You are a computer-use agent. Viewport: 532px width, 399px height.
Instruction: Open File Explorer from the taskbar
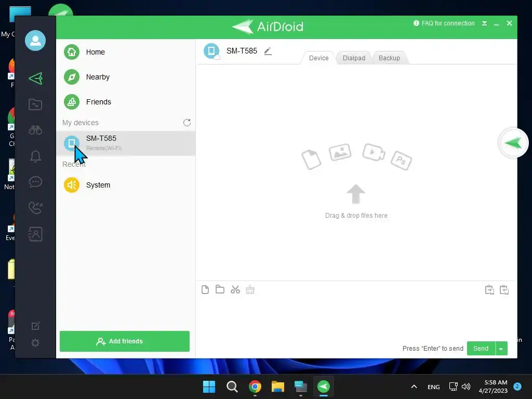click(277, 387)
